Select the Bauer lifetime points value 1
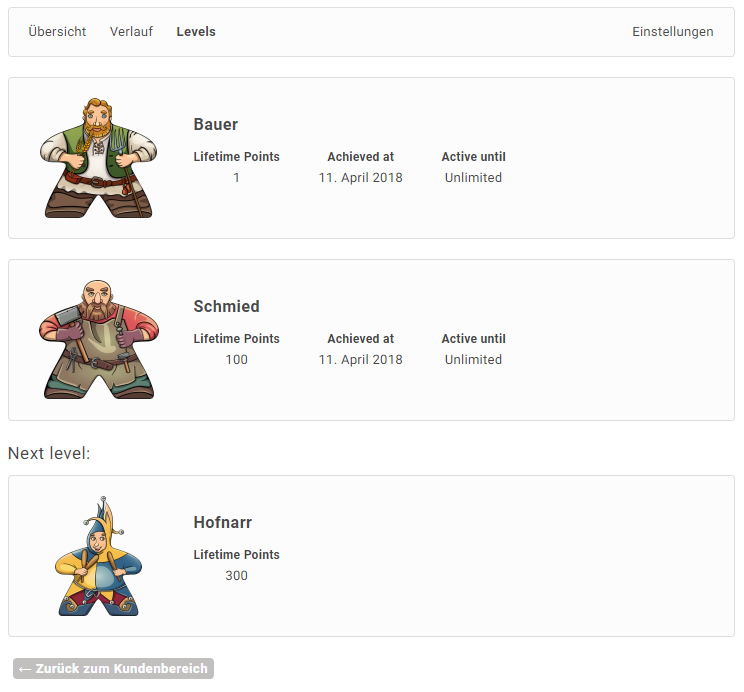The height and width of the screenshot is (692, 744). [236, 178]
